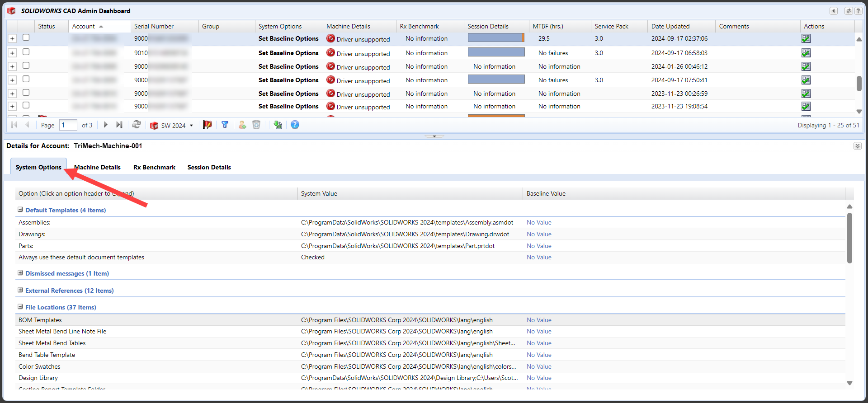Open the blue question mark help
This screenshot has height=403, width=868.
click(x=295, y=125)
